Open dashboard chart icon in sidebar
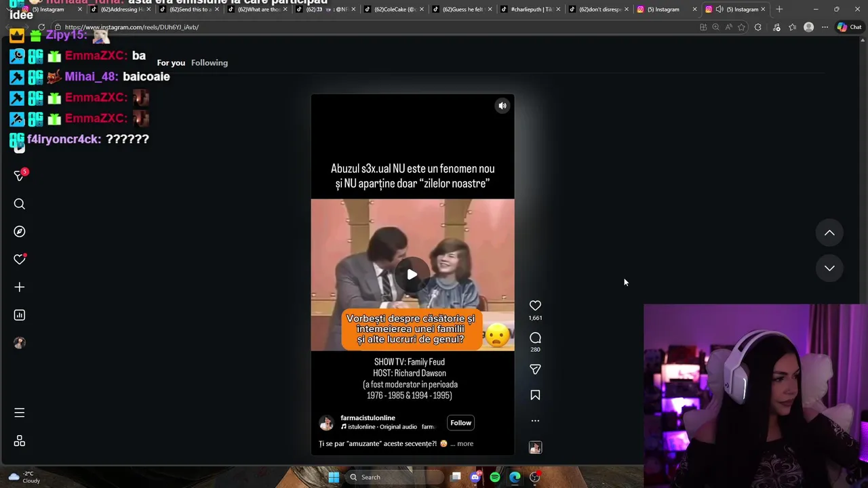This screenshot has height=488, width=868. (x=20, y=315)
